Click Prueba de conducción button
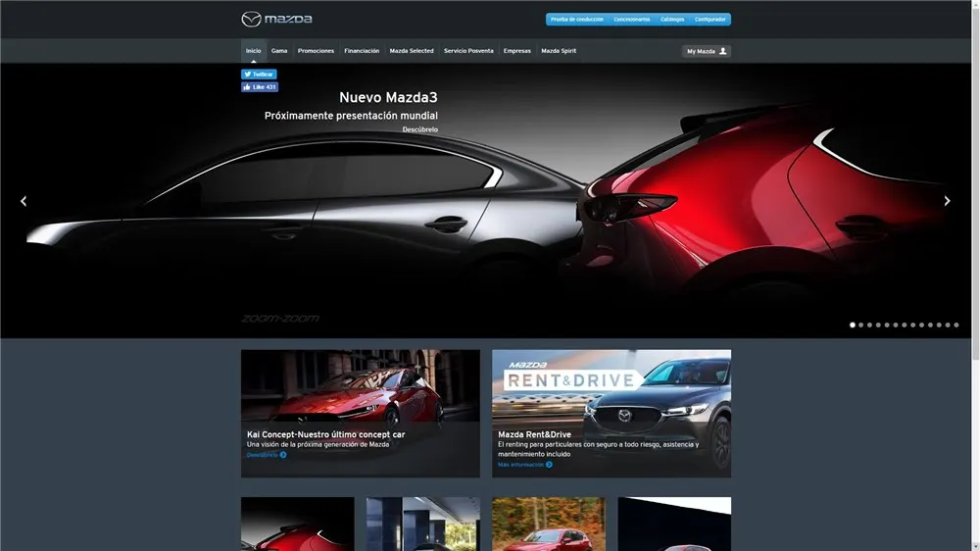Viewport: 980px width, 551px height. pos(577,20)
